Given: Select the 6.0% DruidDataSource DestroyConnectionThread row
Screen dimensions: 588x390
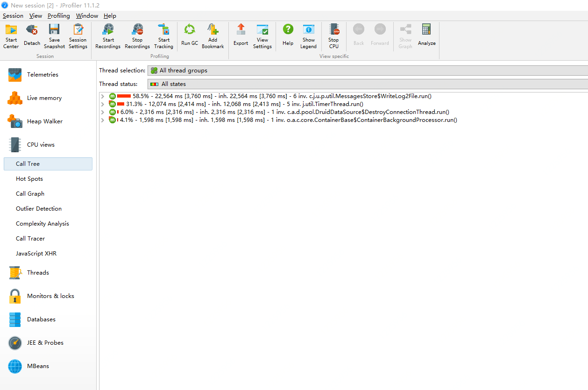Looking at the screenshot, I should pos(279,112).
